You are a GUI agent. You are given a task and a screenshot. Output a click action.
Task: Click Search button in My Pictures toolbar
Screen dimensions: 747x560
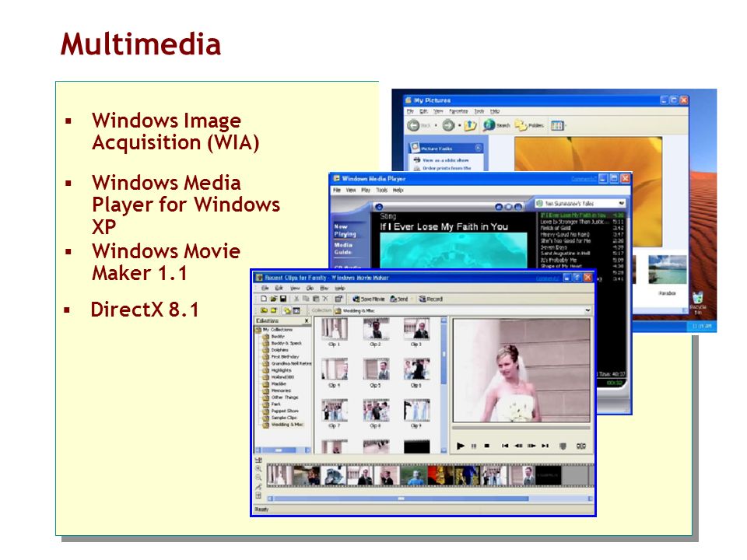[496, 125]
